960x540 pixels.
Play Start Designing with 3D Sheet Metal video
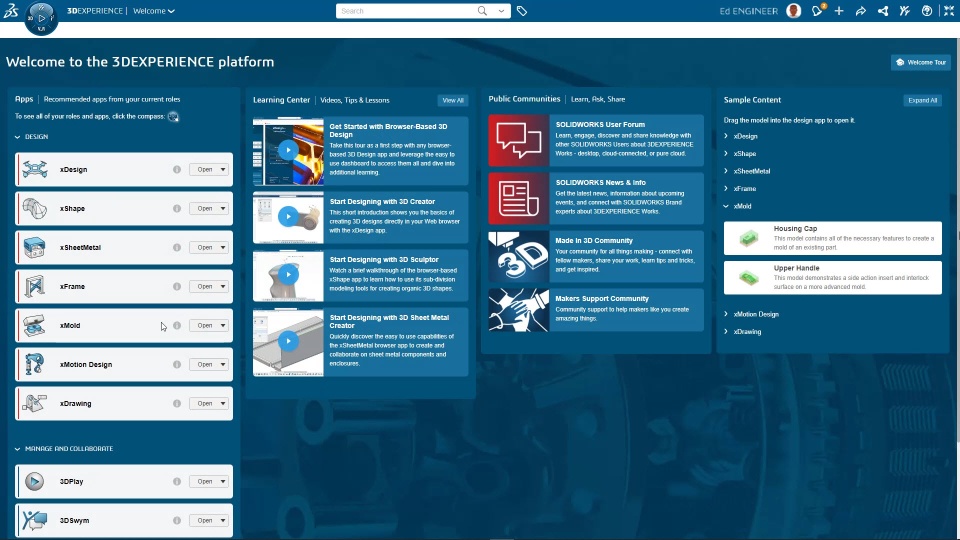(x=288, y=342)
